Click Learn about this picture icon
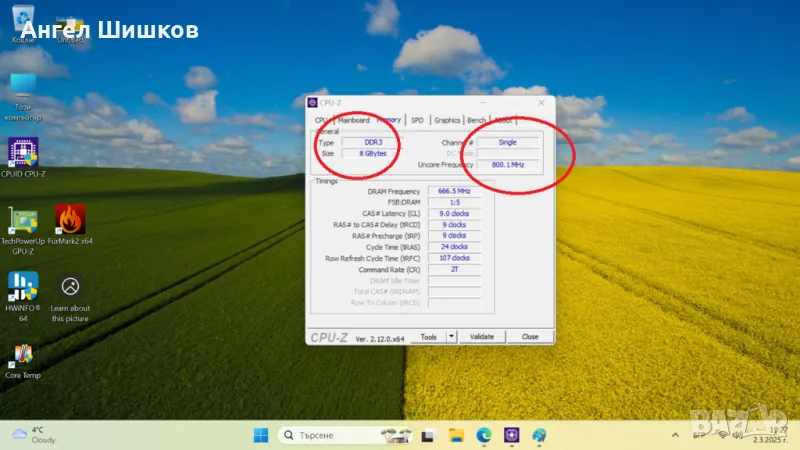Screen dimensions: 800x450 70,287
